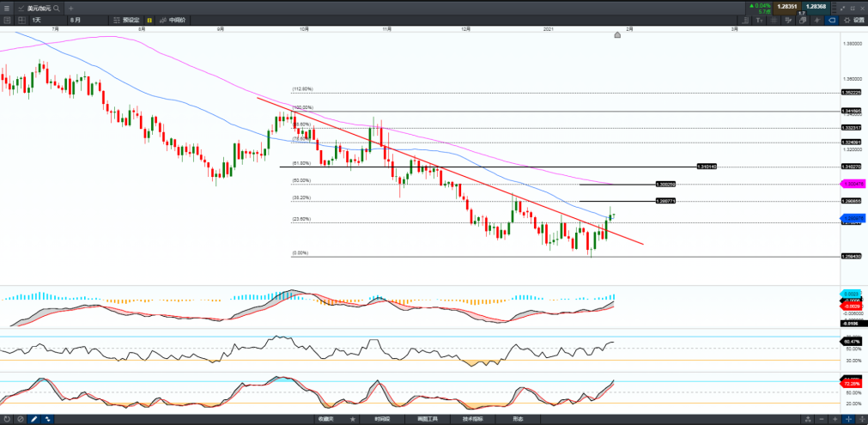Image resolution: width=868 pixels, height=425 pixels.
Task: Click the 1.310140 horizontal line label
Action: click(705, 166)
